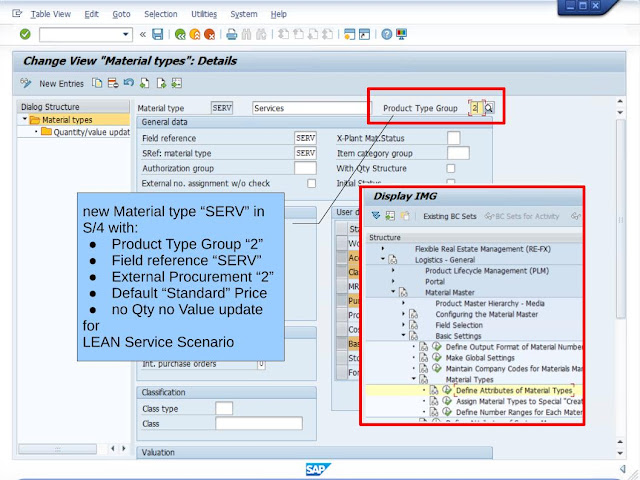The width and height of the screenshot is (640, 480).
Task: Open the Selection menu
Action: click(x=161, y=14)
